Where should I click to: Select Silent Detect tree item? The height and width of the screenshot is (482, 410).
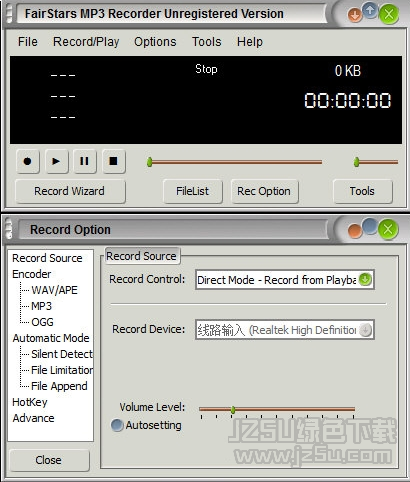pos(62,354)
